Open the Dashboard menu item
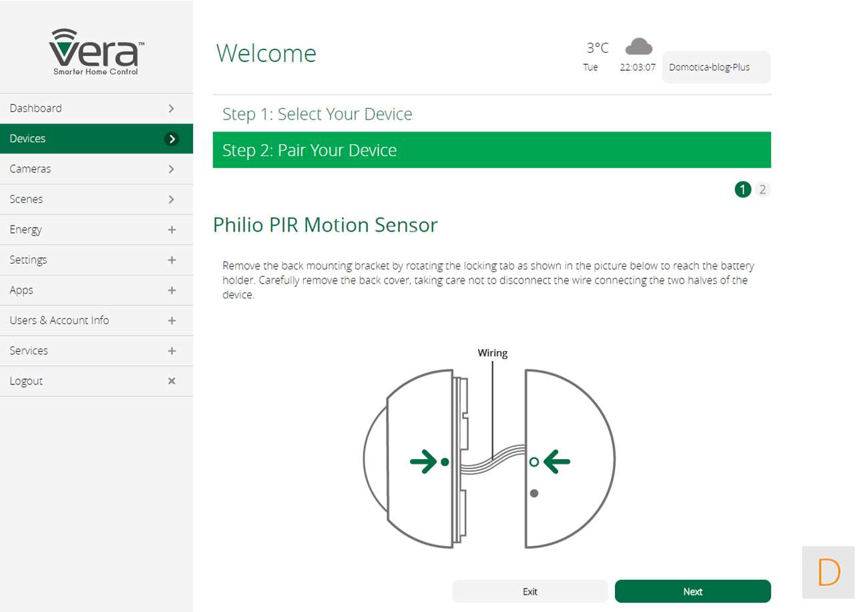 click(35, 108)
